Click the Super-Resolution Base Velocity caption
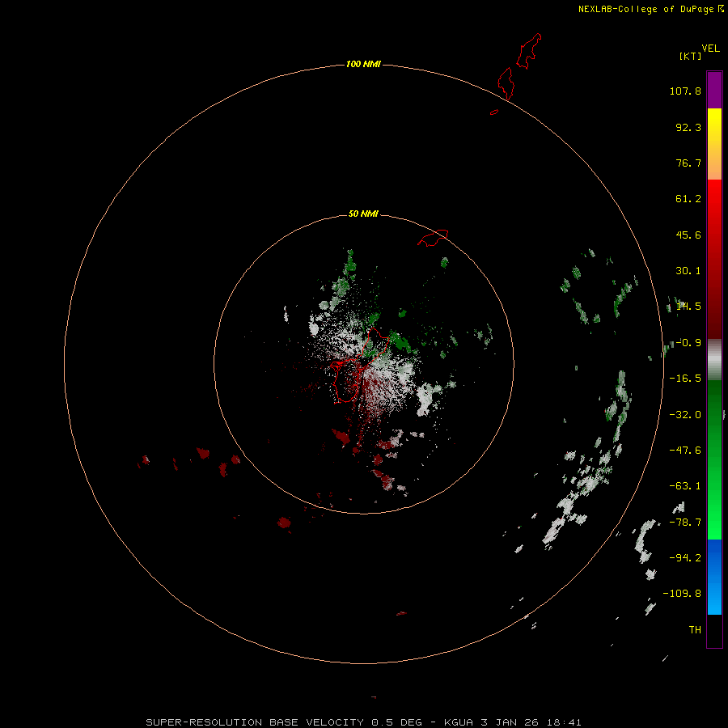The width and height of the screenshot is (728, 728). pos(363,722)
